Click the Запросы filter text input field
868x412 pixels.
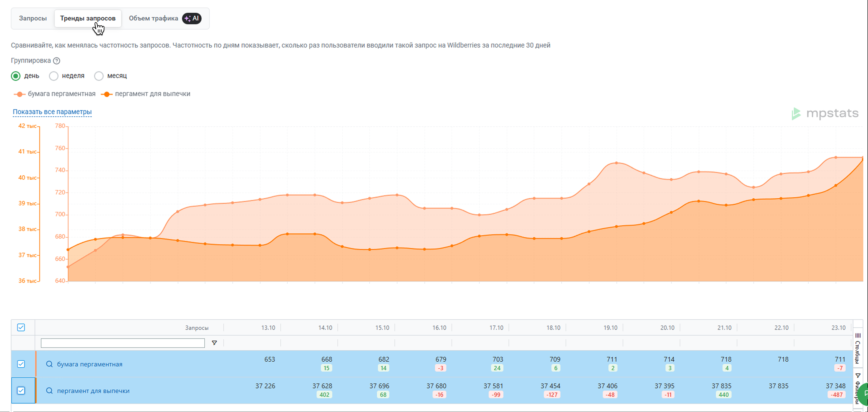pyautogui.click(x=123, y=343)
